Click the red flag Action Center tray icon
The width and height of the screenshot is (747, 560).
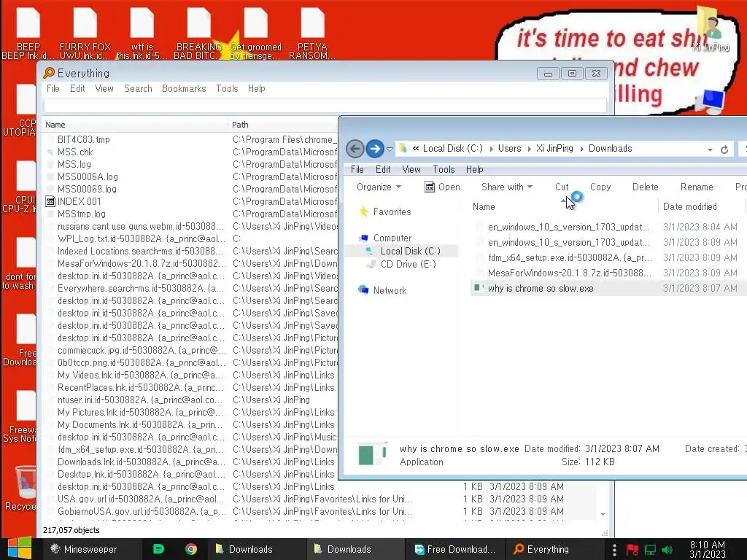[632, 550]
